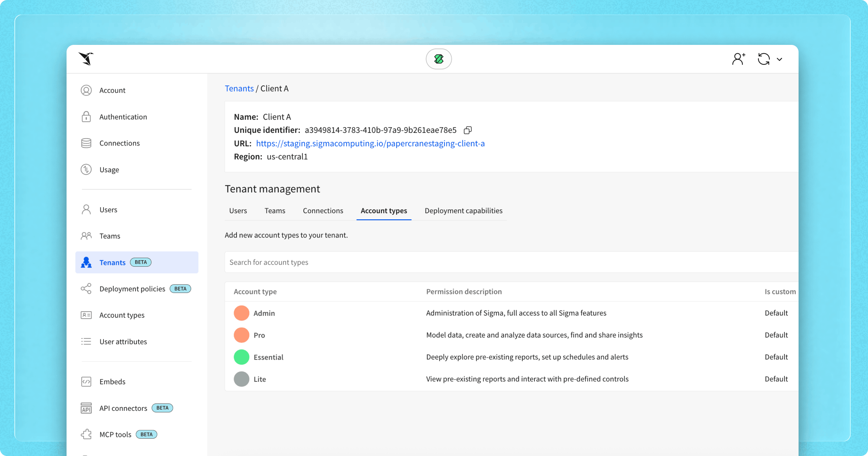Open the tenant Connections tab
This screenshot has width=868, height=456.
point(323,211)
